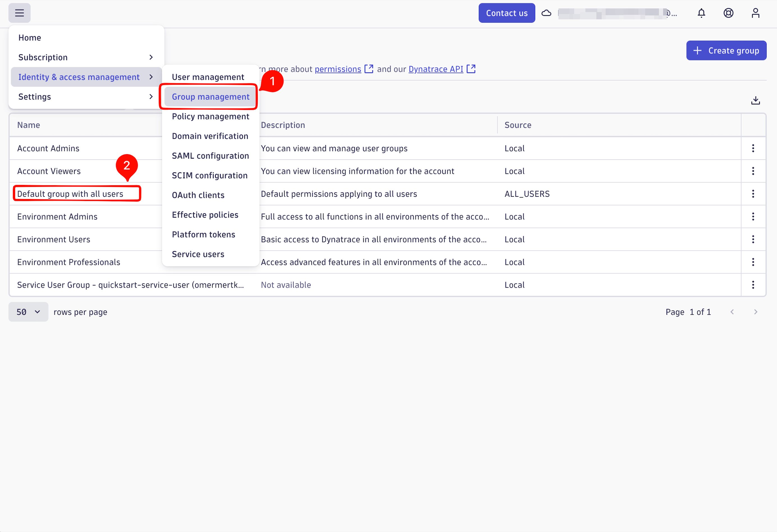
Task: Open actions menu for Environment Professionals row
Action: 753,262
